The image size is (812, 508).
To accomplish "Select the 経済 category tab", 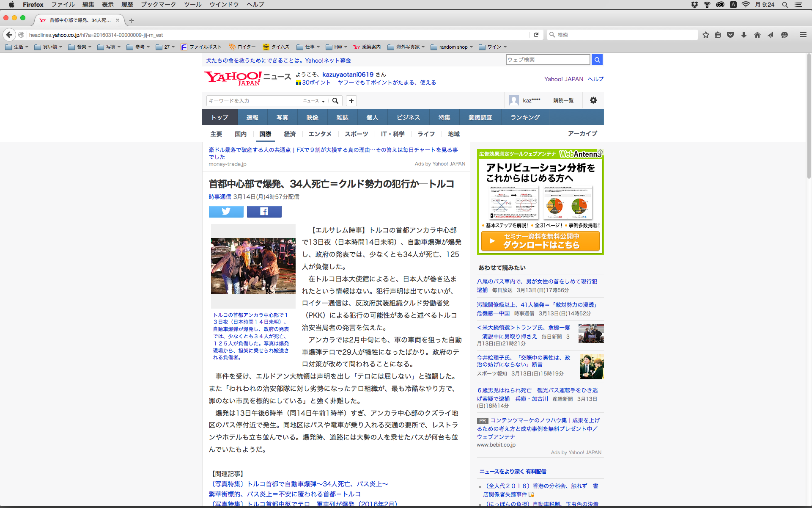I will point(290,134).
